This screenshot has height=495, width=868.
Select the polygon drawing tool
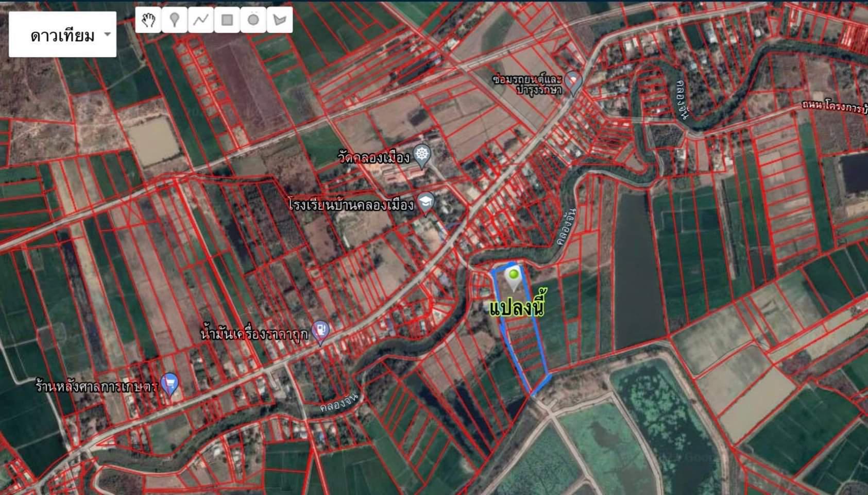tap(280, 20)
